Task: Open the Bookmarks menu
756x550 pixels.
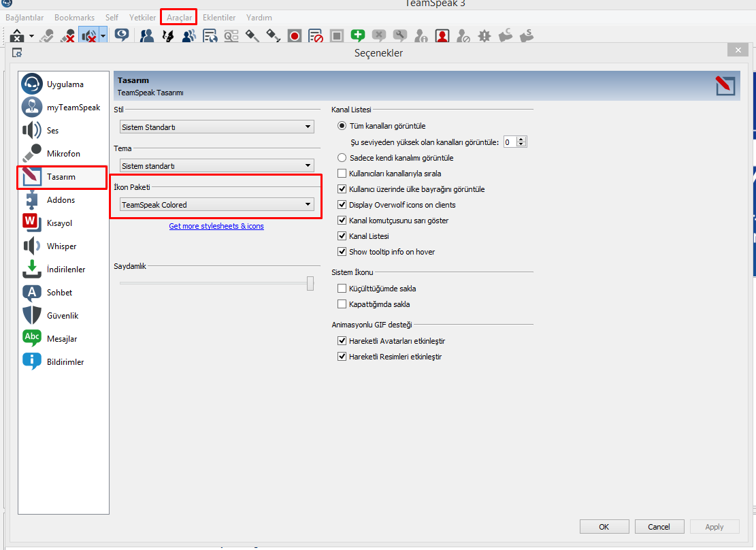Action: point(74,18)
